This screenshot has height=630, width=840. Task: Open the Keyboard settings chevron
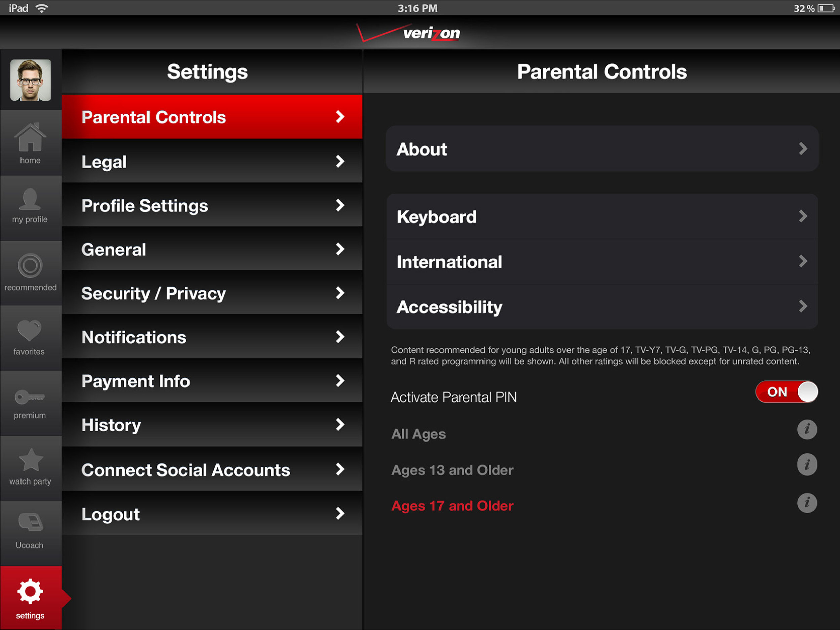pos(602,216)
